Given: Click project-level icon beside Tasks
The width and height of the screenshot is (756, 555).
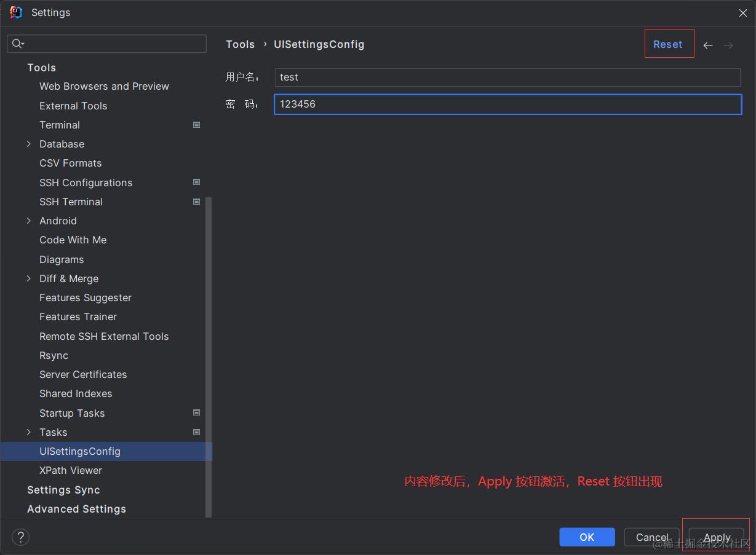Looking at the screenshot, I should [x=197, y=432].
